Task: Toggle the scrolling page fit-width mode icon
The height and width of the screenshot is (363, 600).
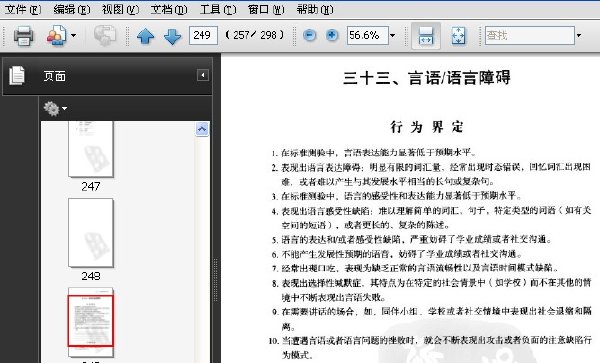Action: click(426, 36)
